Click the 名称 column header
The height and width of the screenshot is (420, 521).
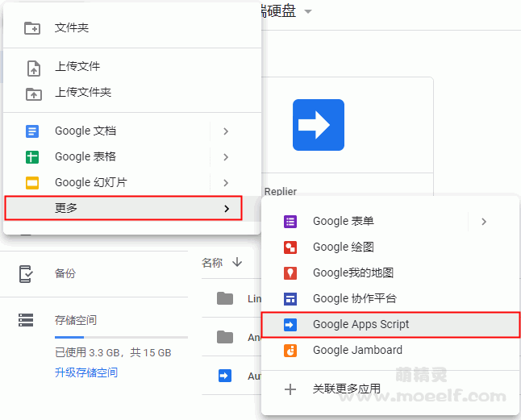[x=212, y=263]
